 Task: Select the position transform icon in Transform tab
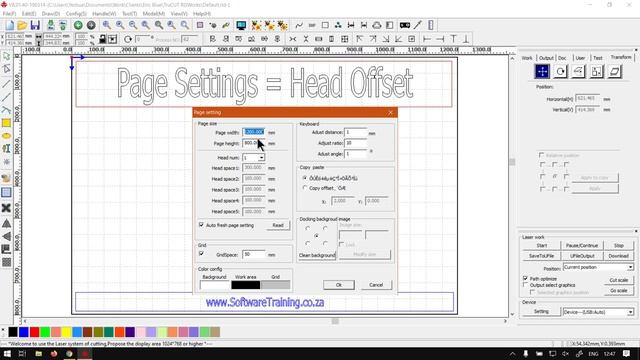click(542, 71)
